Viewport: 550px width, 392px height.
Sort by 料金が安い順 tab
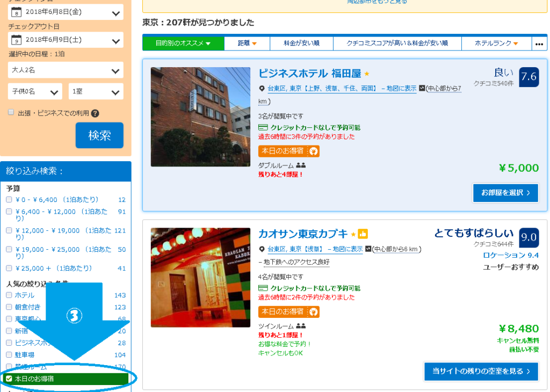pos(301,43)
